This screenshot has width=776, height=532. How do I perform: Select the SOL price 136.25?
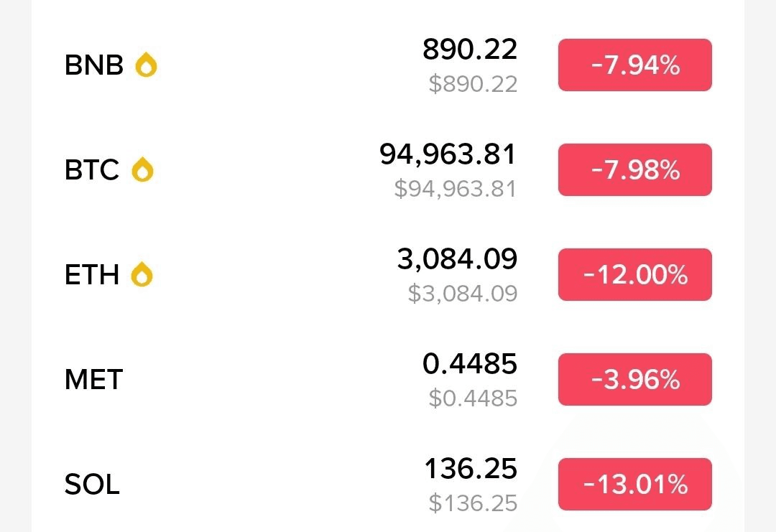[471, 469]
